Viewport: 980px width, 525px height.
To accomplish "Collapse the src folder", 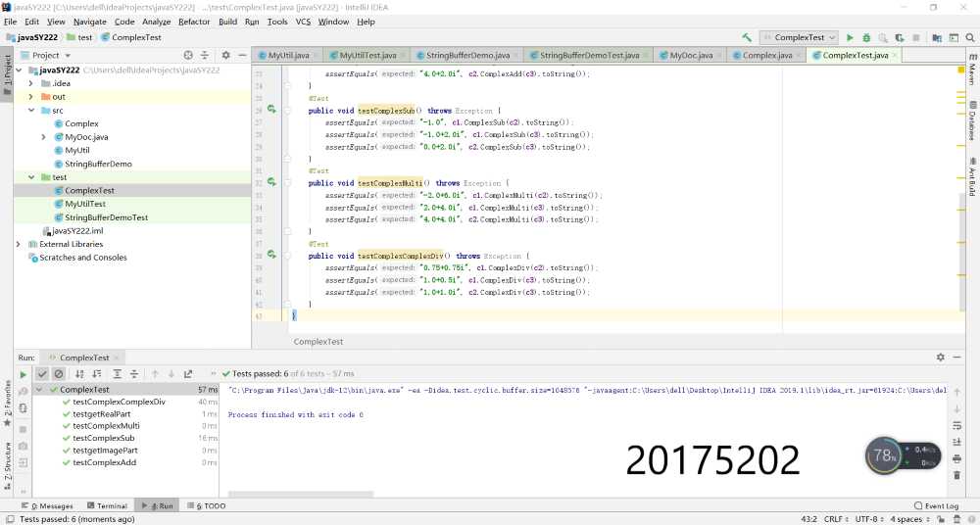I will pyautogui.click(x=31, y=110).
